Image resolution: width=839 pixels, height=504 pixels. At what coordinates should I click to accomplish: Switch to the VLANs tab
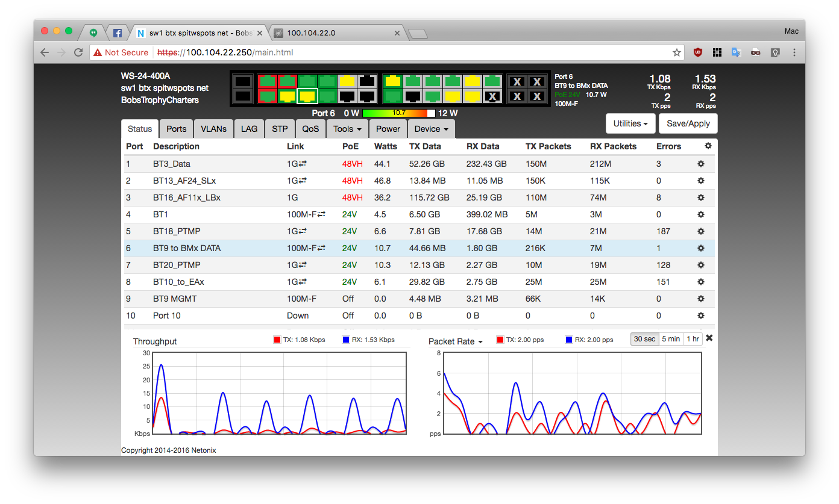coord(213,129)
